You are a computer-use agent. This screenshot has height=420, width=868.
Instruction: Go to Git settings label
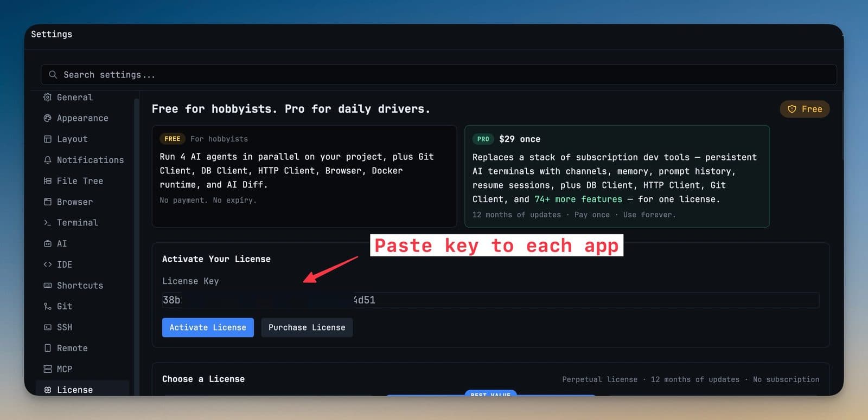65,306
